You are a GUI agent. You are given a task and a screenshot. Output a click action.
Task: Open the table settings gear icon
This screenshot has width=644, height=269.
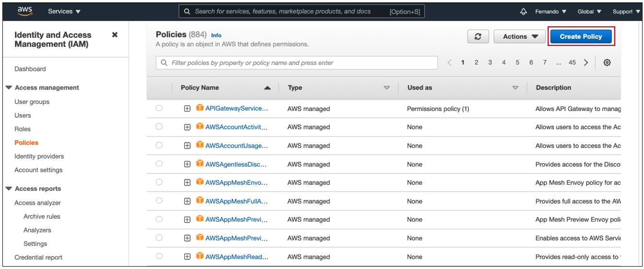(607, 63)
